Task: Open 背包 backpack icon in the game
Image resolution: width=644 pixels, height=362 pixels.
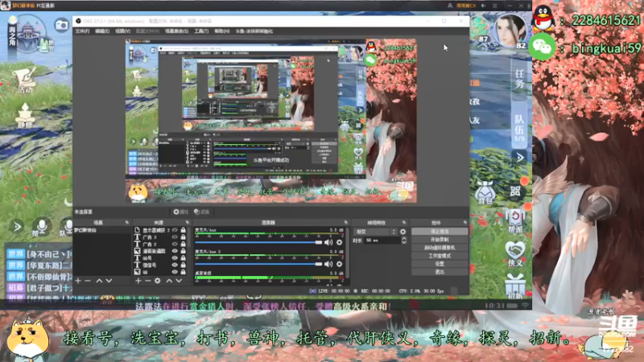Action: tap(486, 192)
